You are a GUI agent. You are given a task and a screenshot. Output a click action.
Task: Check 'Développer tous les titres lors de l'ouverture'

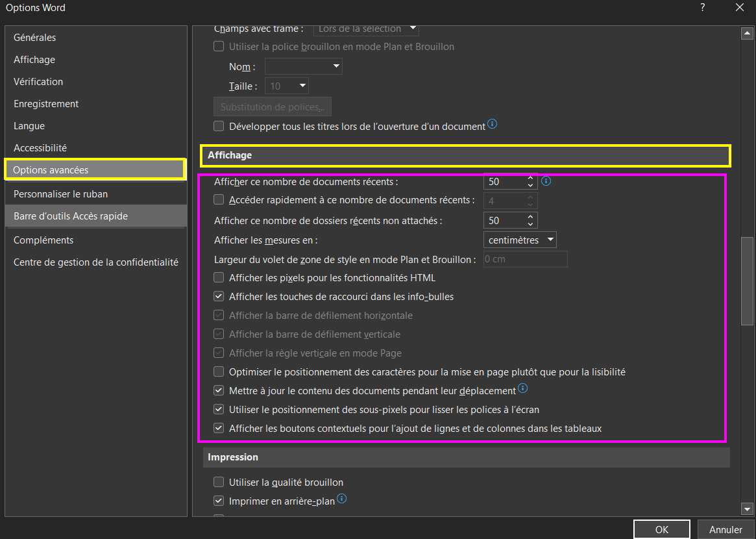pos(219,126)
